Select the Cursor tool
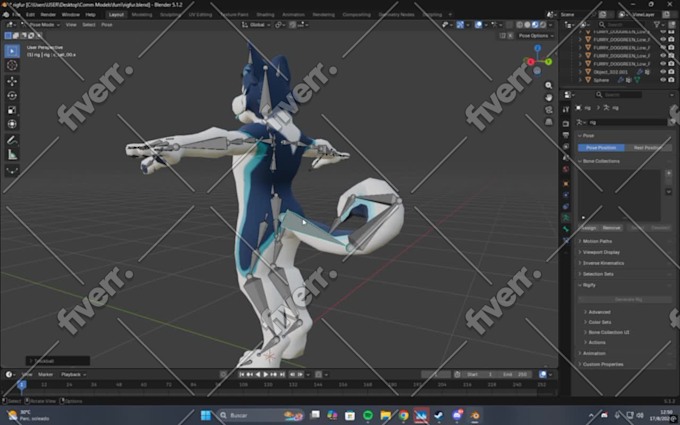 tap(12, 65)
